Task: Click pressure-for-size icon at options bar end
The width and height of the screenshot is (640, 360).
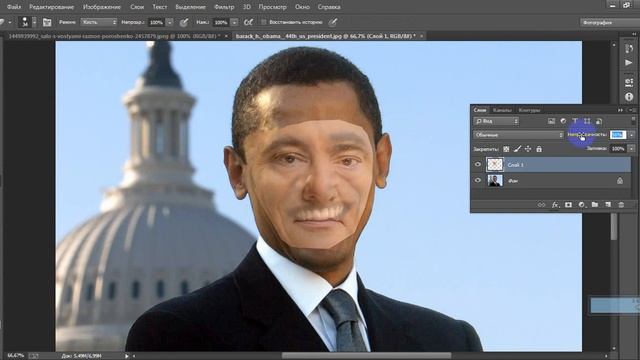Action: 333,22
